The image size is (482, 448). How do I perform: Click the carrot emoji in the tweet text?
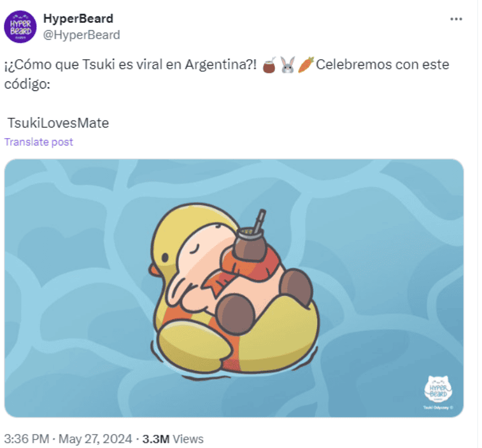coord(306,65)
